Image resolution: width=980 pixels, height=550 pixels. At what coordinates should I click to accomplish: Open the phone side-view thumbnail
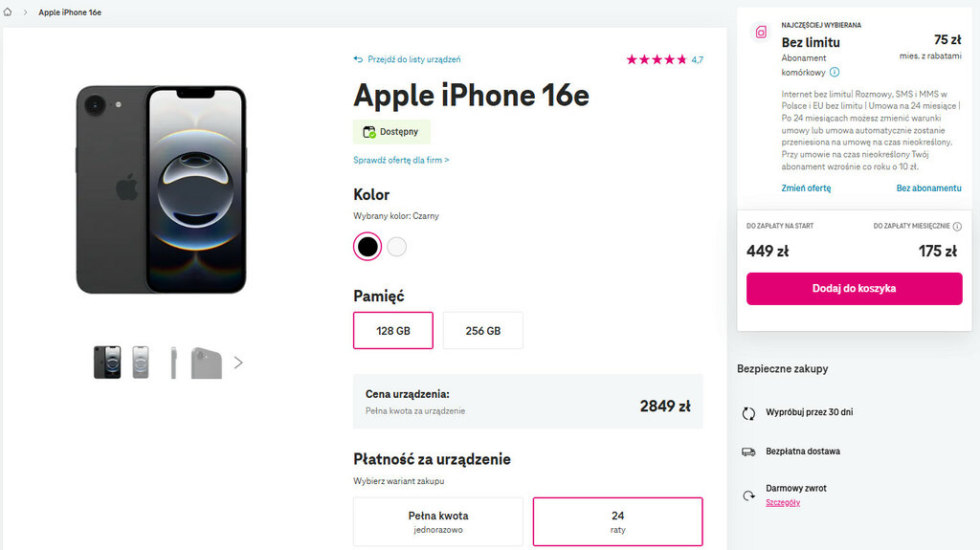pos(173,363)
